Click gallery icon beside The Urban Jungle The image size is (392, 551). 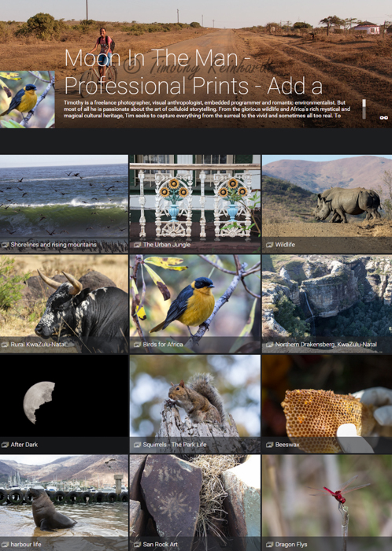point(137,245)
